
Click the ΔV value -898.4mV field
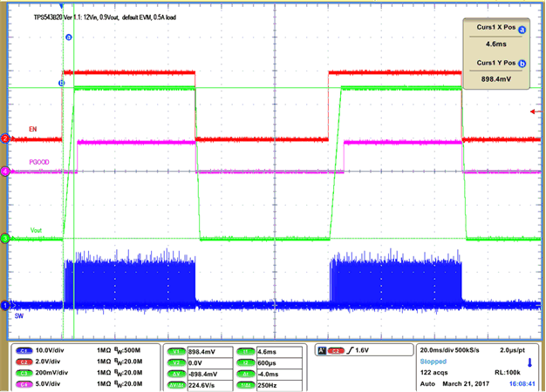pyautogui.click(x=210, y=374)
